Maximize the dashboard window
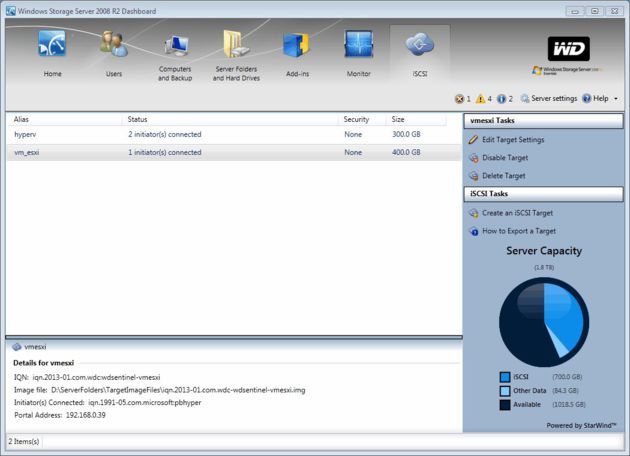Viewport: 630px width, 456px height. (x=595, y=11)
